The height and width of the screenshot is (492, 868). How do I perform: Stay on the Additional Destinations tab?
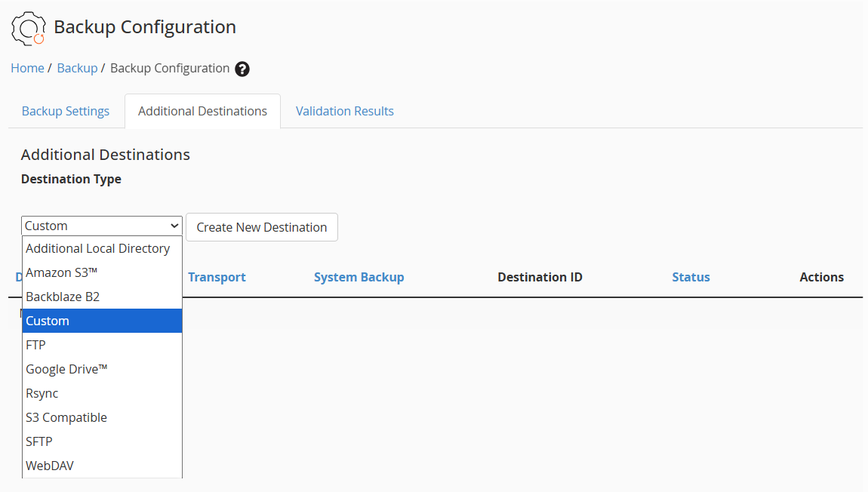click(202, 110)
